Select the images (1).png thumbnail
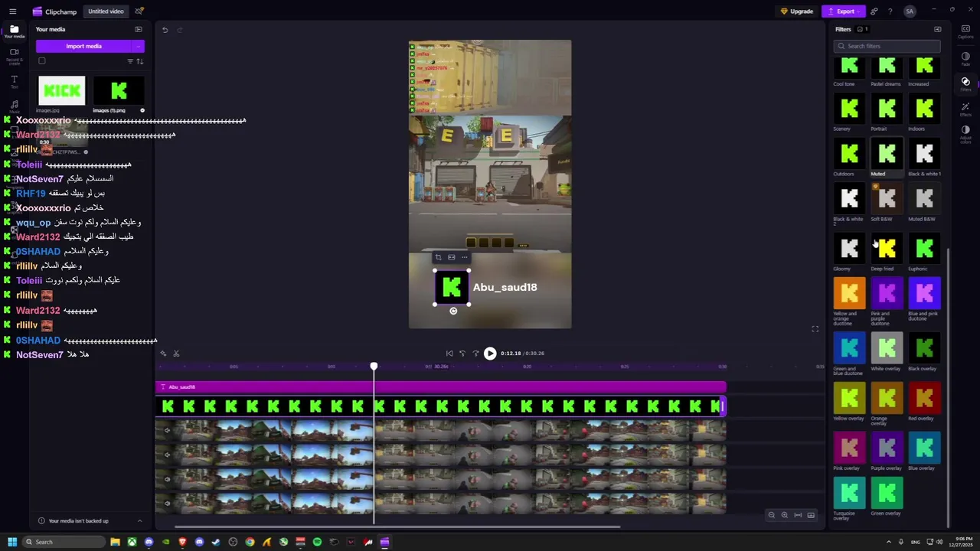 tap(119, 91)
